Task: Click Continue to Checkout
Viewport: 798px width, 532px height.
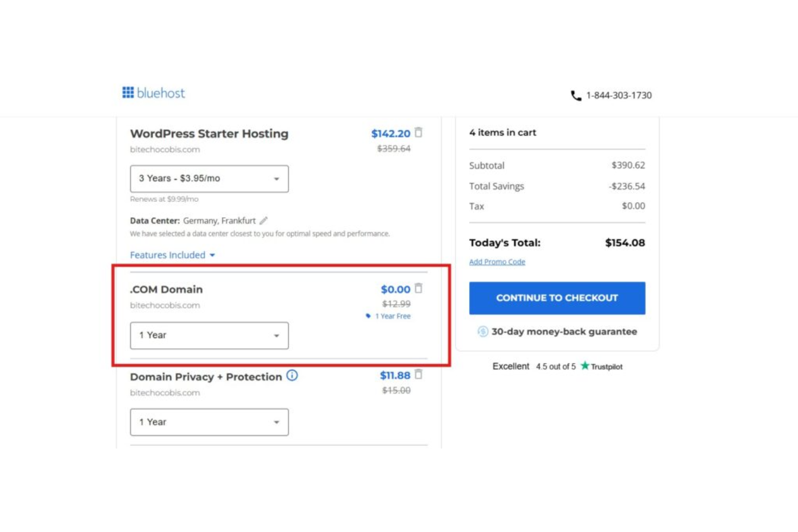Action: [x=556, y=298]
